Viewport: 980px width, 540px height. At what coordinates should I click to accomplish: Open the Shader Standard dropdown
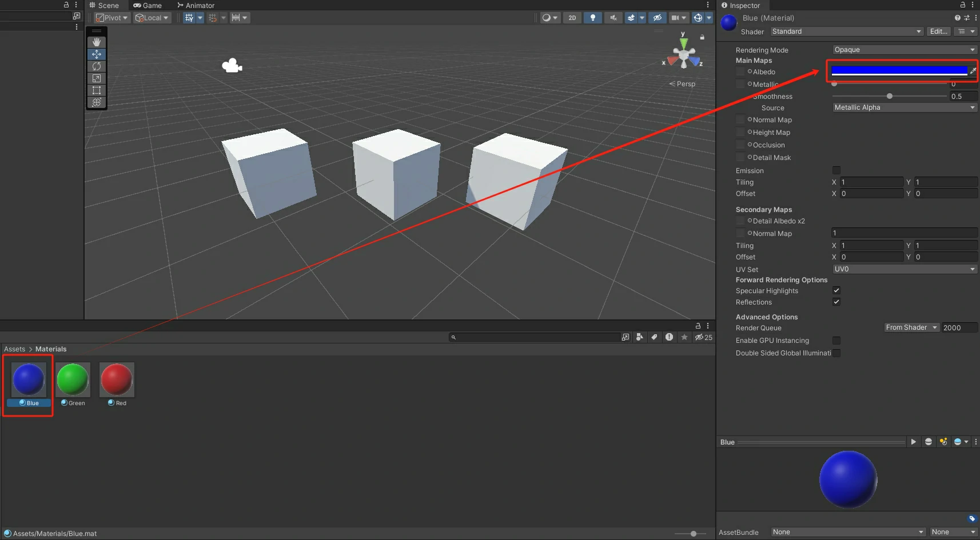(x=847, y=31)
